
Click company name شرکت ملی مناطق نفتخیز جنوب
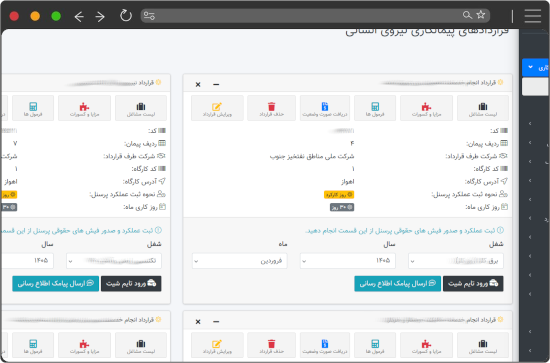tap(312, 156)
